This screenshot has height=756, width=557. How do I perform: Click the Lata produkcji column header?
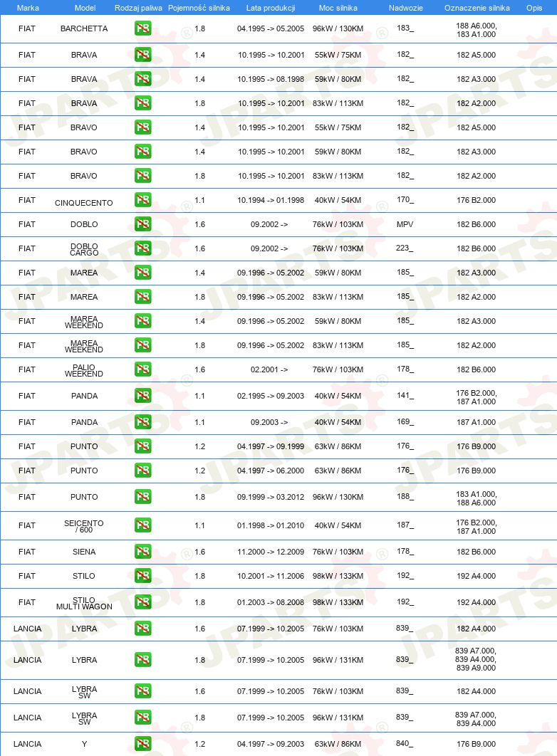[x=271, y=8]
